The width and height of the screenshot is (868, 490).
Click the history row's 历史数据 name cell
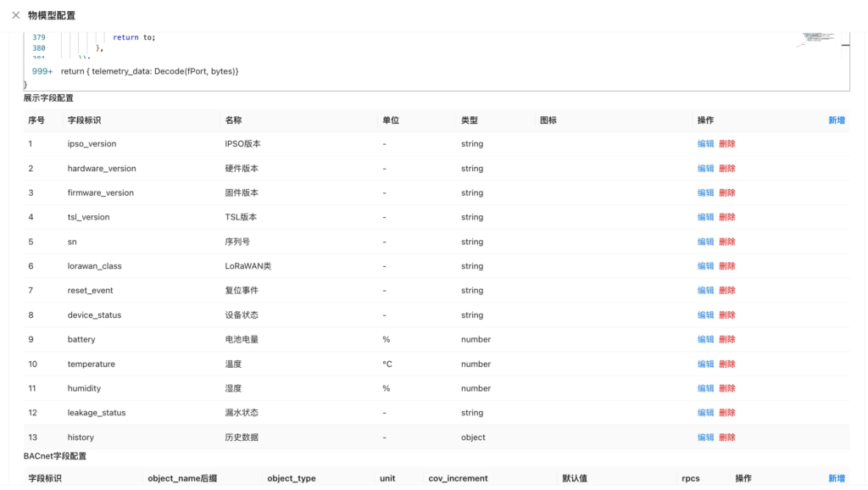click(x=242, y=437)
